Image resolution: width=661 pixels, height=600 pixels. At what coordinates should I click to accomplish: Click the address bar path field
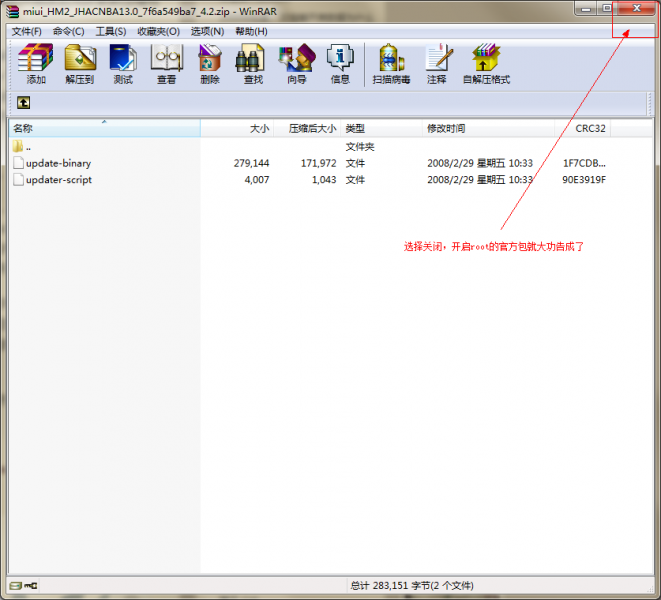339,102
